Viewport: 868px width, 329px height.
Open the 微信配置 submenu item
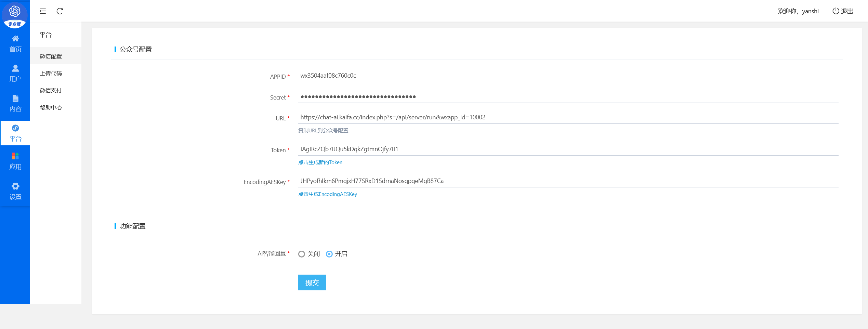pyautogui.click(x=51, y=56)
